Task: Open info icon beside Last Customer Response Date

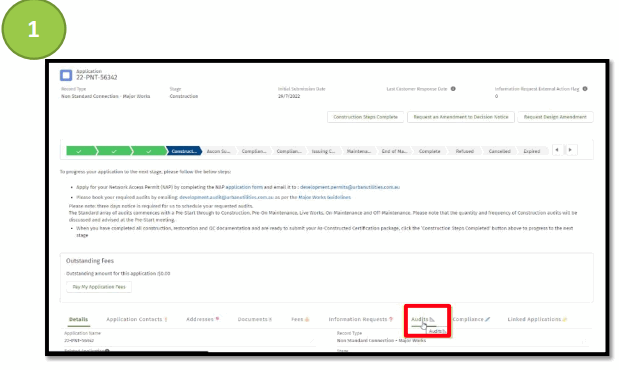Action: coord(453,89)
